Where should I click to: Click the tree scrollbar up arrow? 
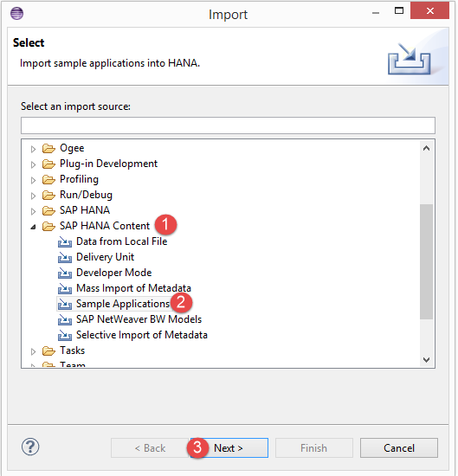click(x=427, y=149)
